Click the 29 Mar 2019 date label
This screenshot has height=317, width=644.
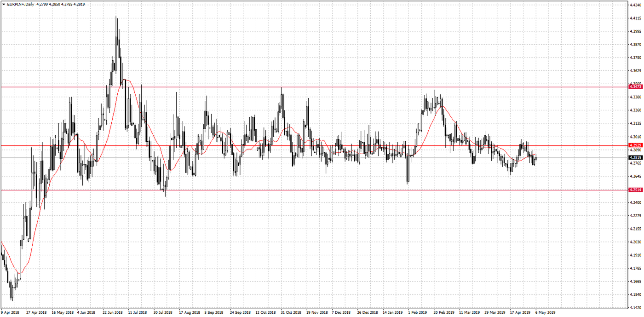(x=494, y=312)
